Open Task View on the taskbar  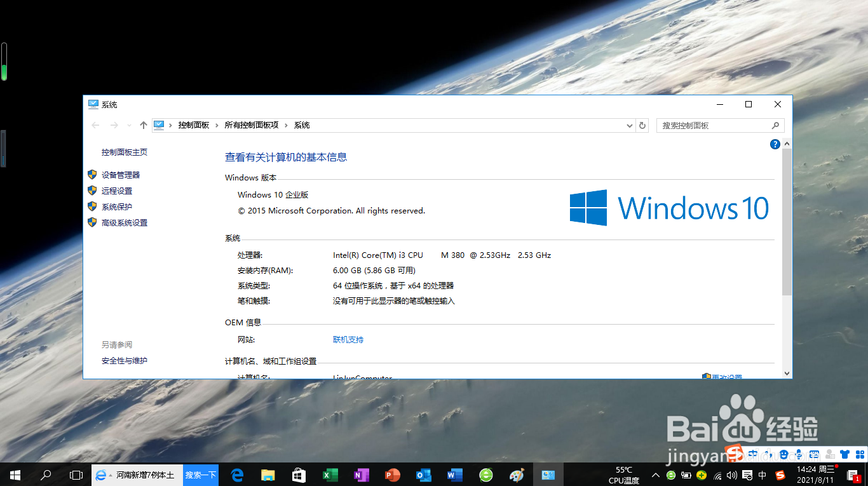click(76, 475)
